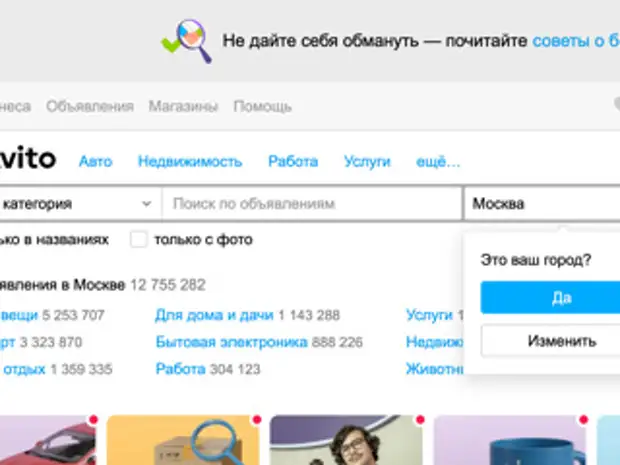The image size is (620, 465).
Task: Open the Магазины menu item
Action: click(183, 106)
